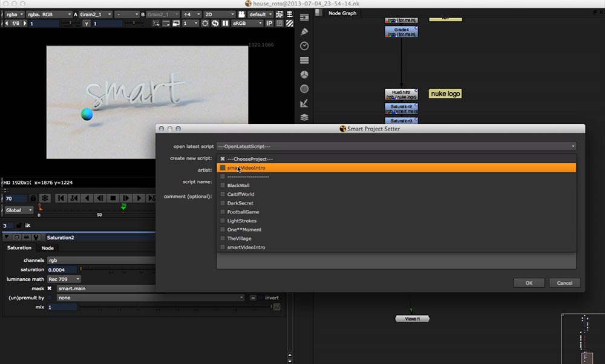Select the Node Graph tab

(342, 13)
